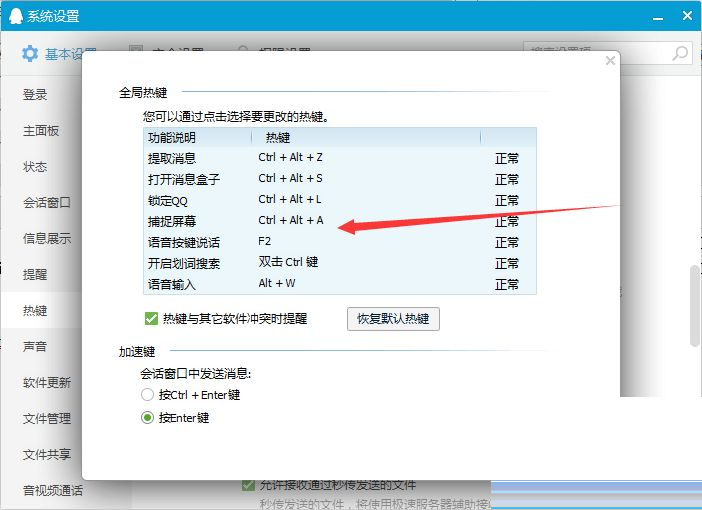The image size is (702, 510).
Task: Choose 按Ctrl + Enter键 radio option
Action: coord(147,394)
